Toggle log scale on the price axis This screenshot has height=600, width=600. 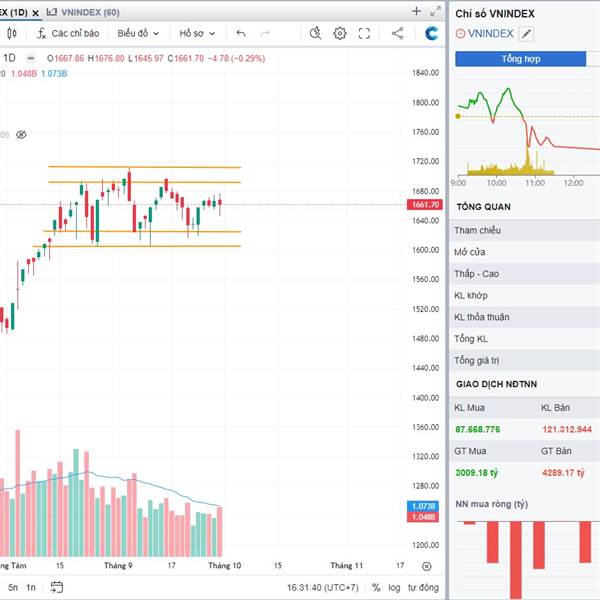point(394,587)
